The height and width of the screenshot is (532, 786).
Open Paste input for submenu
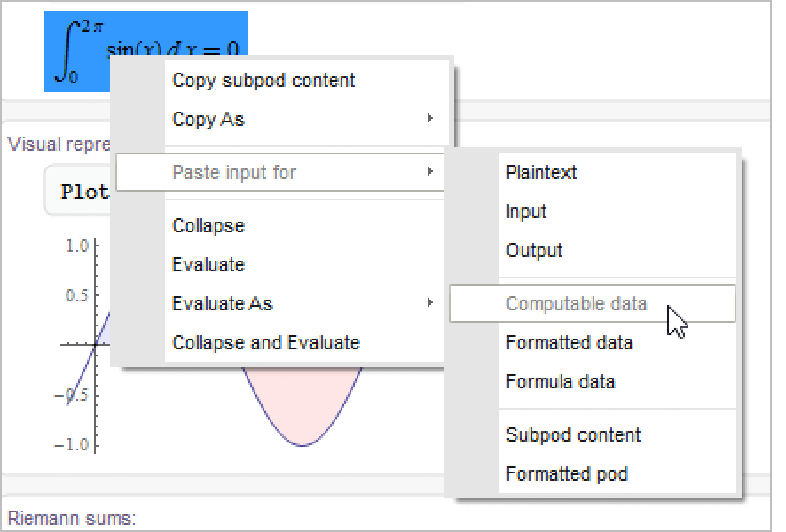coord(234,172)
